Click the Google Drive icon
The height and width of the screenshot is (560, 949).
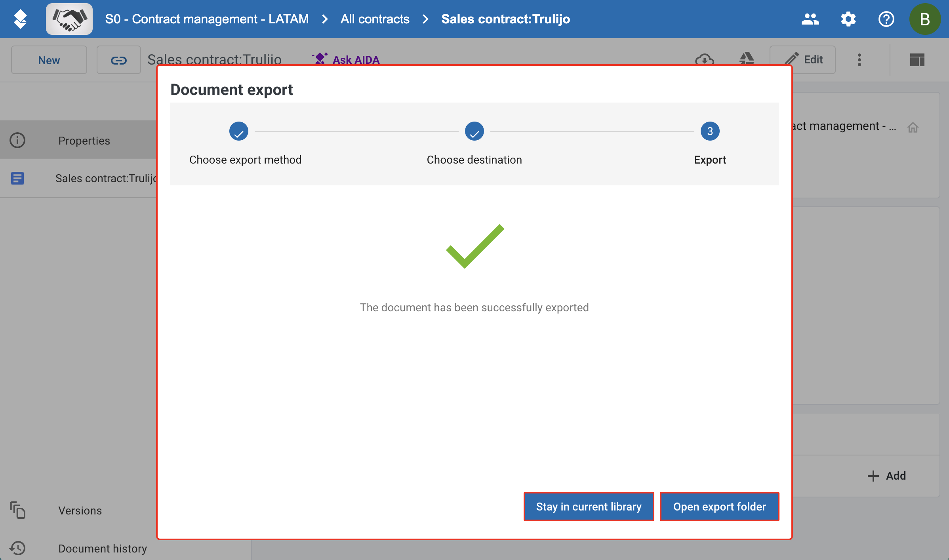click(747, 59)
